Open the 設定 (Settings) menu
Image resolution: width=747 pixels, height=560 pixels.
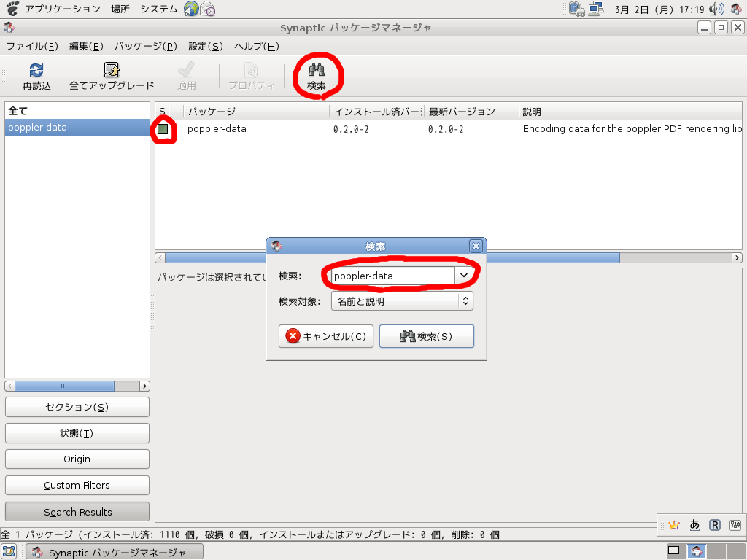point(204,46)
